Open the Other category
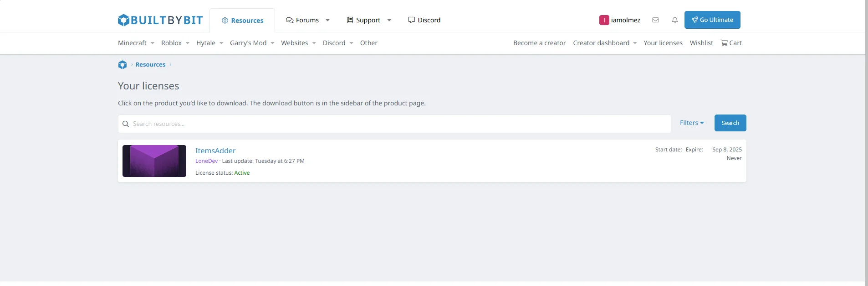 coord(369,43)
